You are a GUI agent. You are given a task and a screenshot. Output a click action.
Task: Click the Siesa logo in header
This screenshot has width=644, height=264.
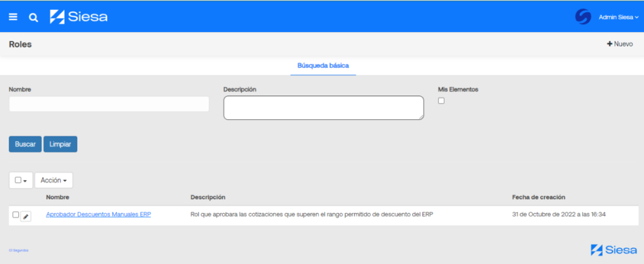point(79,17)
